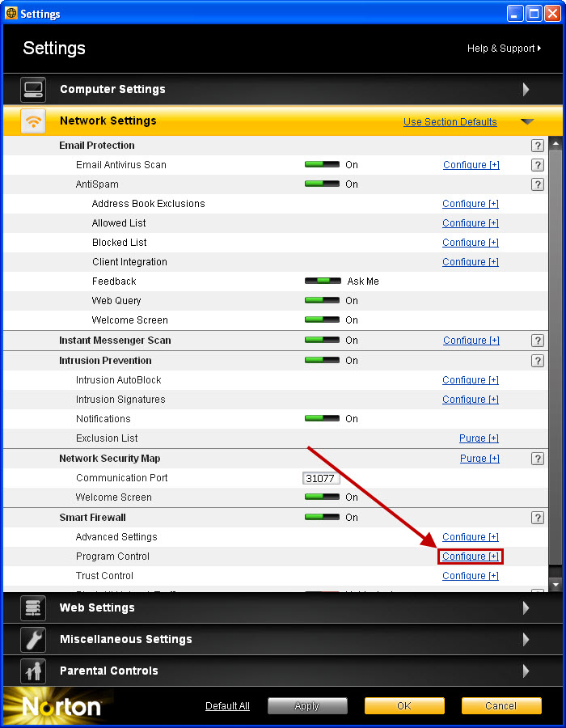Open Help & Support menu

point(504,49)
